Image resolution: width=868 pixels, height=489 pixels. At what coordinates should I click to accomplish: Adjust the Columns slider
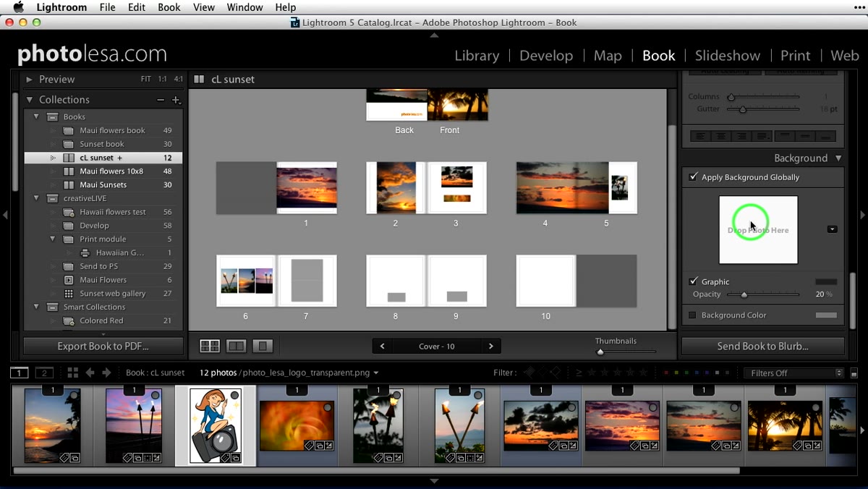763,97
